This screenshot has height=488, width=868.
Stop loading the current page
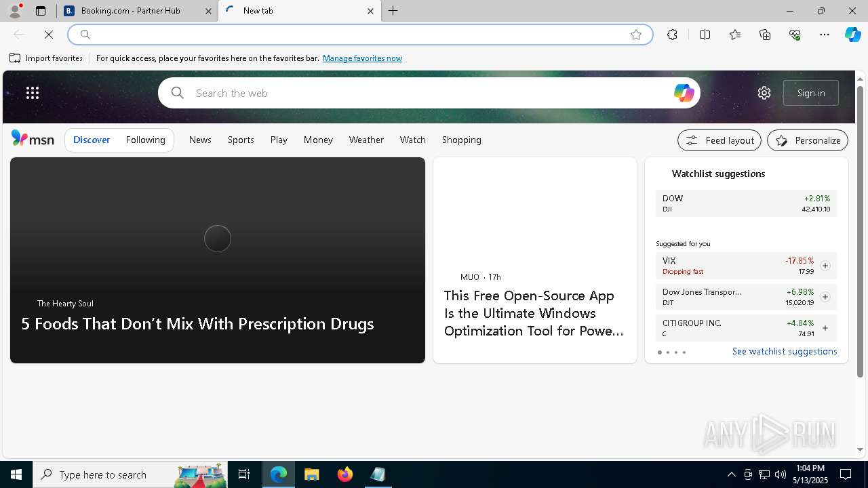click(x=49, y=35)
